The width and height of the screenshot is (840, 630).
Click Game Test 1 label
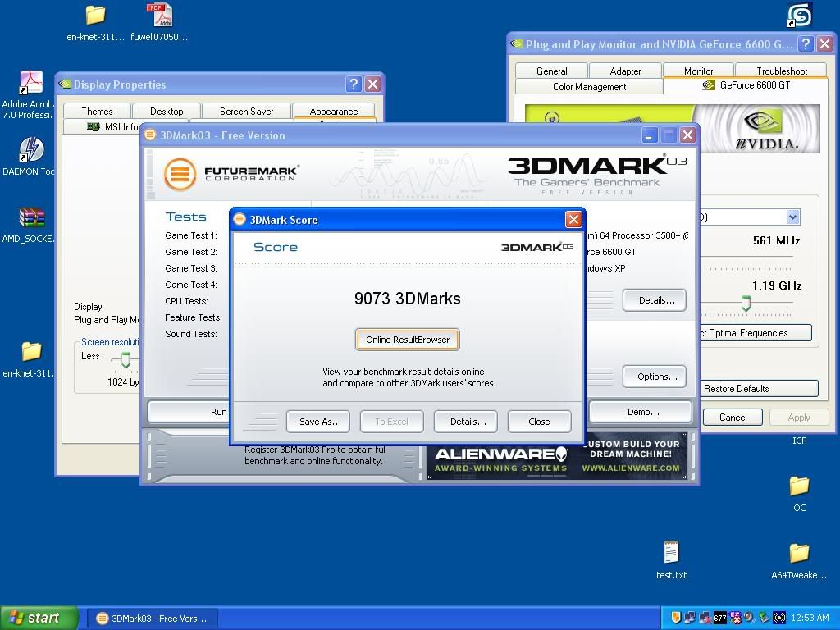point(190,235)
